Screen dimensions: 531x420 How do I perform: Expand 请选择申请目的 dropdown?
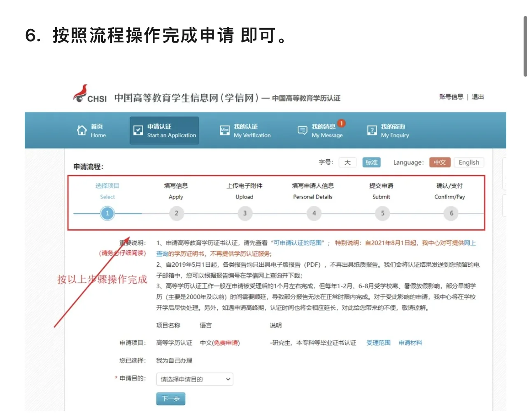pos(195,379)
